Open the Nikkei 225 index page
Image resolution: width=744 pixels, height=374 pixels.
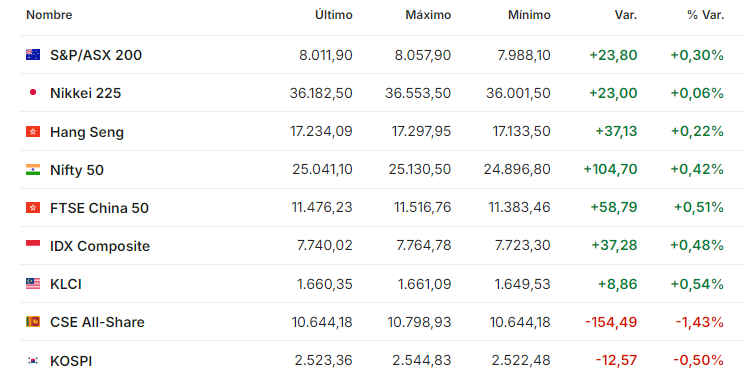coord(85,93)
